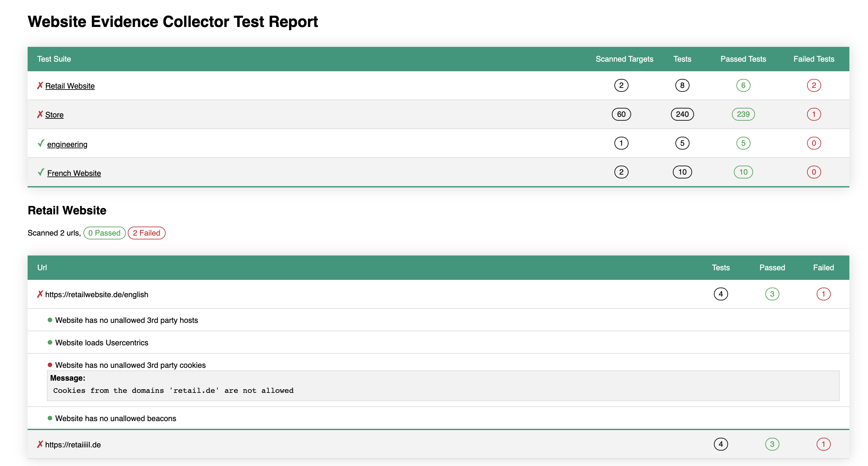Open the Store test suite link
Screen dimensions: 868x466
coord(54,115)
